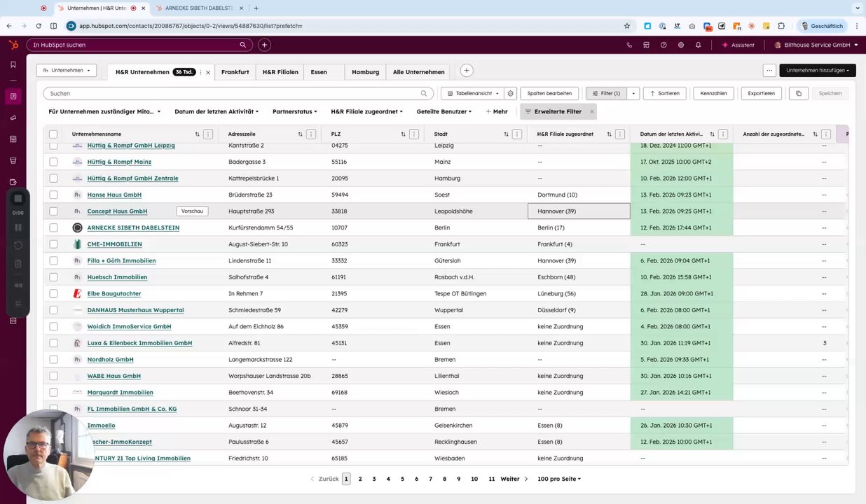
Task: Sort the PLZ column
Action: click(x=403, y=134)
